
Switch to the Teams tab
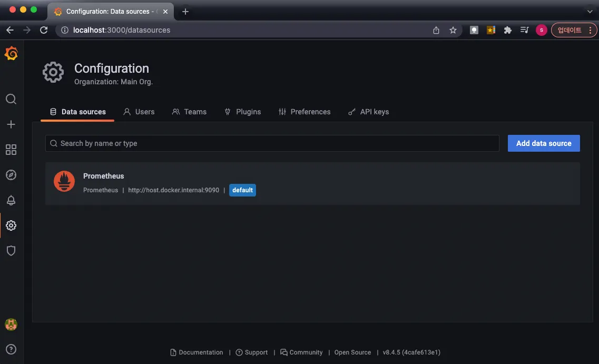pyautogui.click(x=190, y=112)
